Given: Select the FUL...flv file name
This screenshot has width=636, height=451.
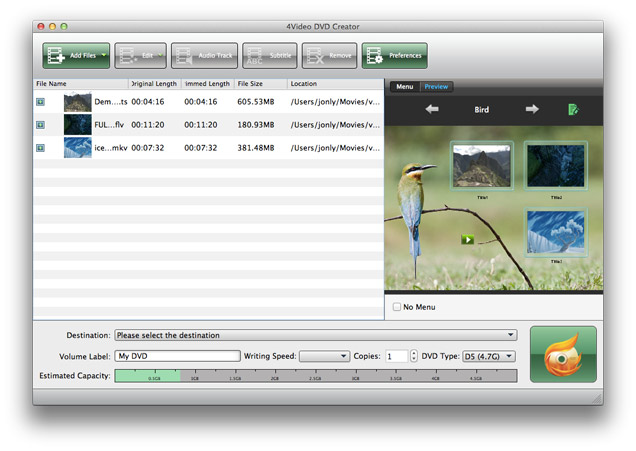Looking at the screenshot, I should pyautogui.click(x=109, y=125).
